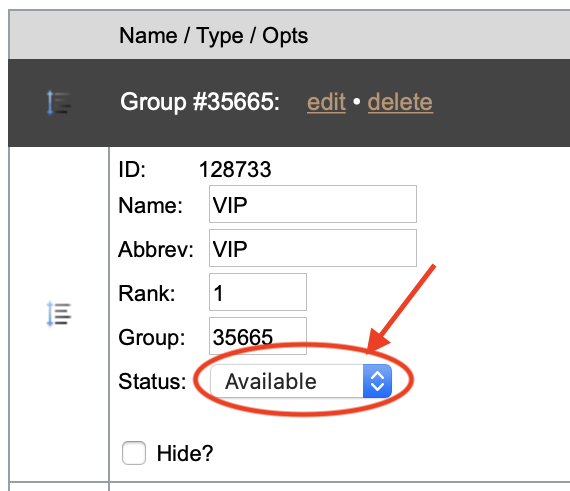Click the Name: field label

coord(150,206)
